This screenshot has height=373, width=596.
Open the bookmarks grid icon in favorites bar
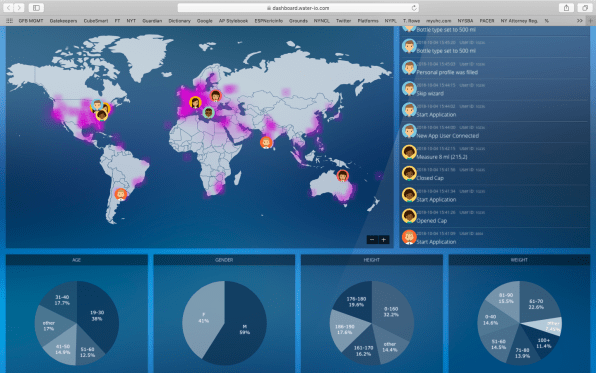pos(10,21)
